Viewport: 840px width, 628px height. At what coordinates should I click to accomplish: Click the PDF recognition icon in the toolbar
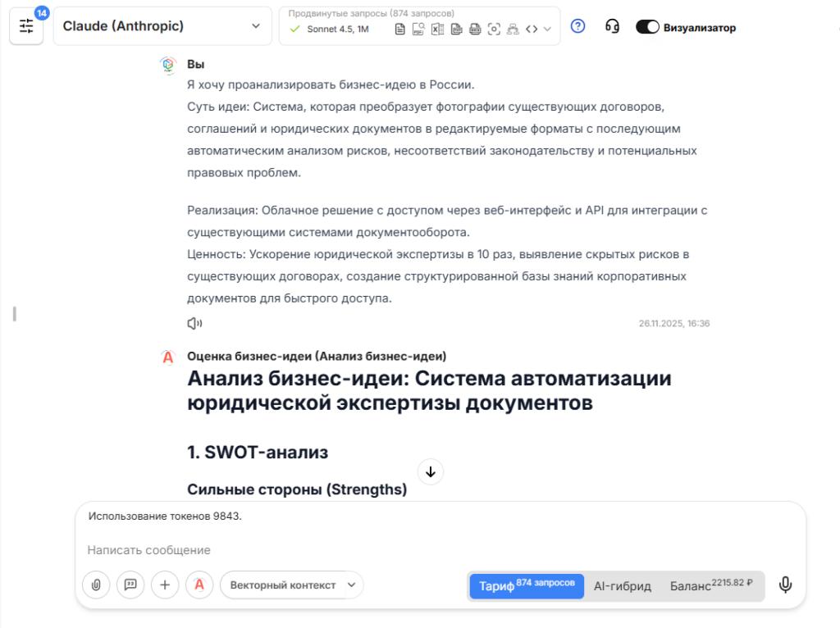[x=418, y=29]
